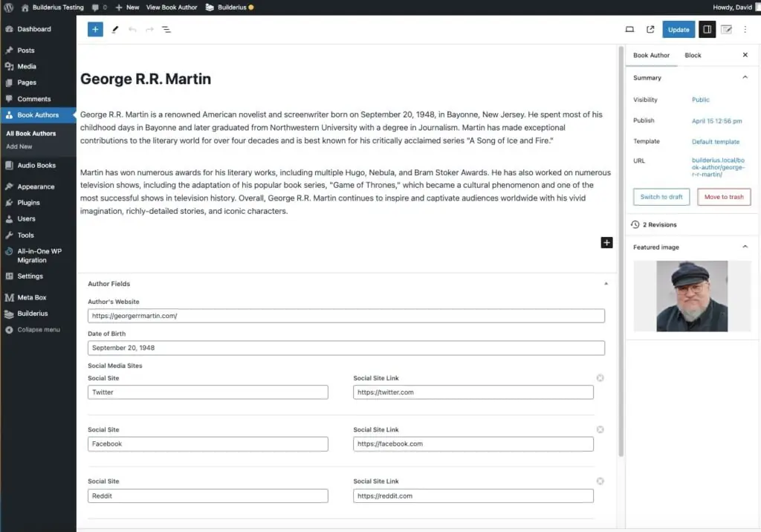Click the Switch to draft button
The width and height of the screenshot is (761, 532).
coord(661,197)
